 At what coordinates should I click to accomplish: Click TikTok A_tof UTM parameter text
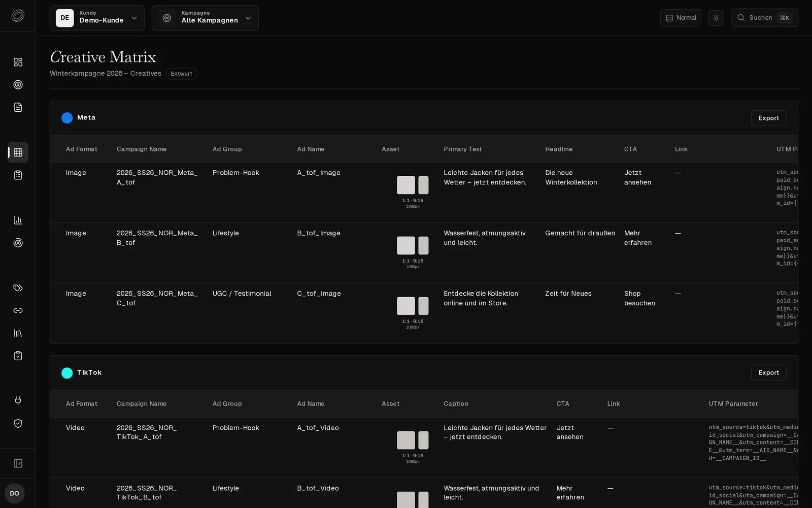click(753, 442)
